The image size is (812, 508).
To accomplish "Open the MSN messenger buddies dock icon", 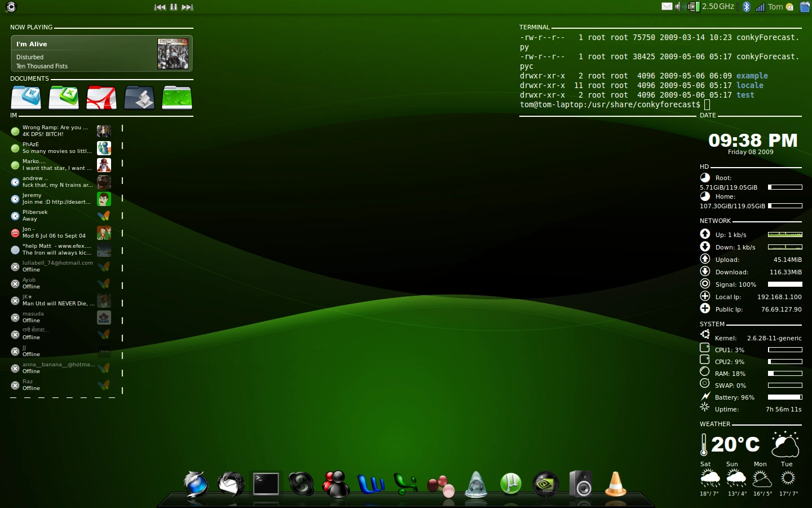I will [x=336, y=484].
